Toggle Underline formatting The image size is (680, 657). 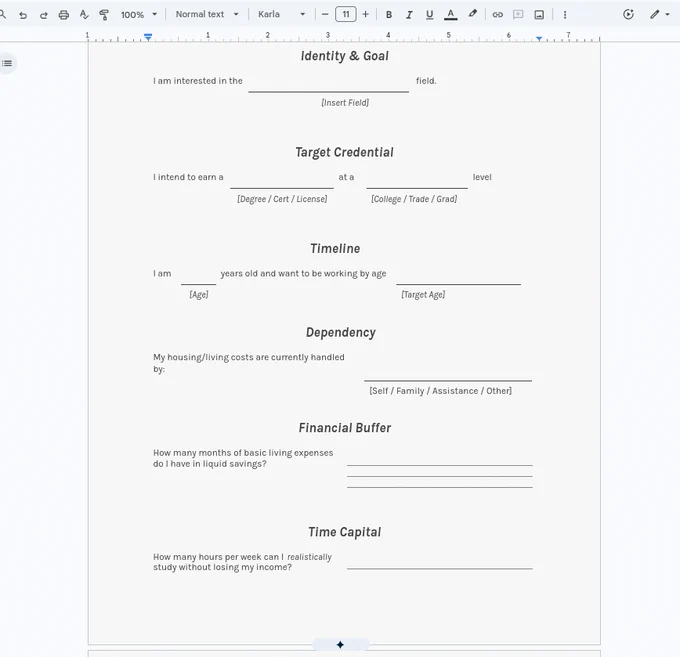(x=429, y=15)
